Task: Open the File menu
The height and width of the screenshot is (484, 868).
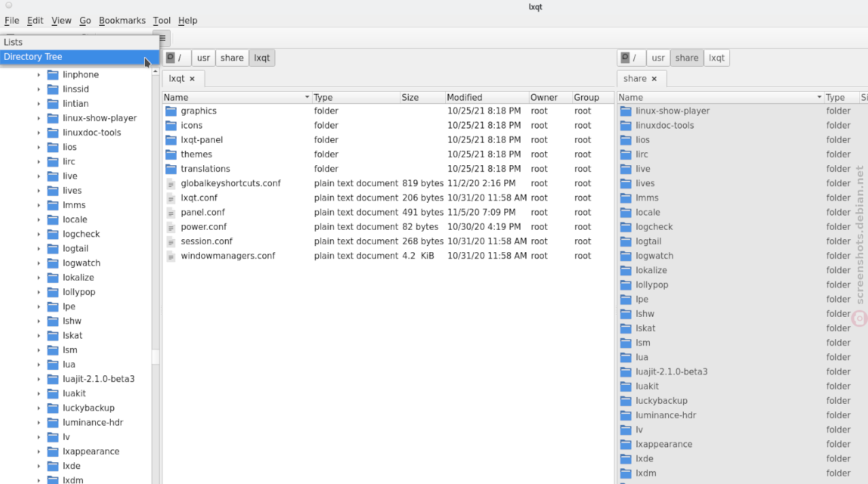Action: [x=12, y=20]
